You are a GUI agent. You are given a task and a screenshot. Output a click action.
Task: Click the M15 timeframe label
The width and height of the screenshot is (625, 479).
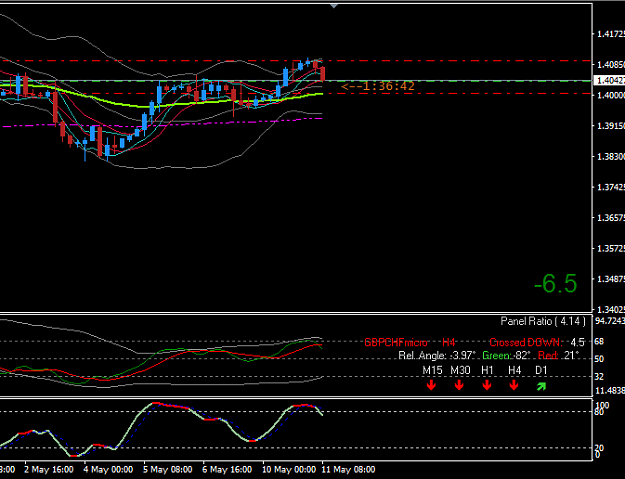(x=432, y=370)
